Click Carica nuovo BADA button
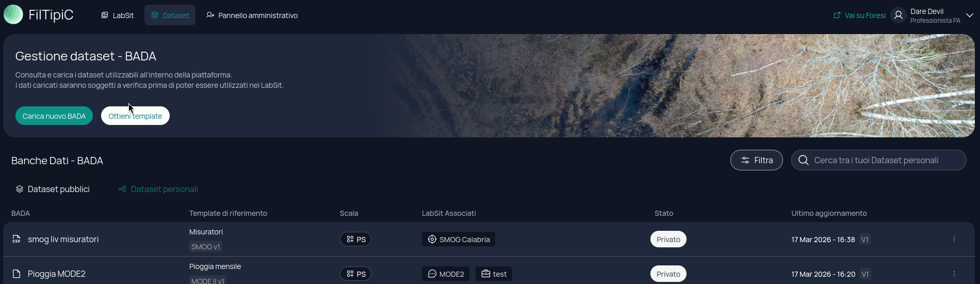 point(54,116)
